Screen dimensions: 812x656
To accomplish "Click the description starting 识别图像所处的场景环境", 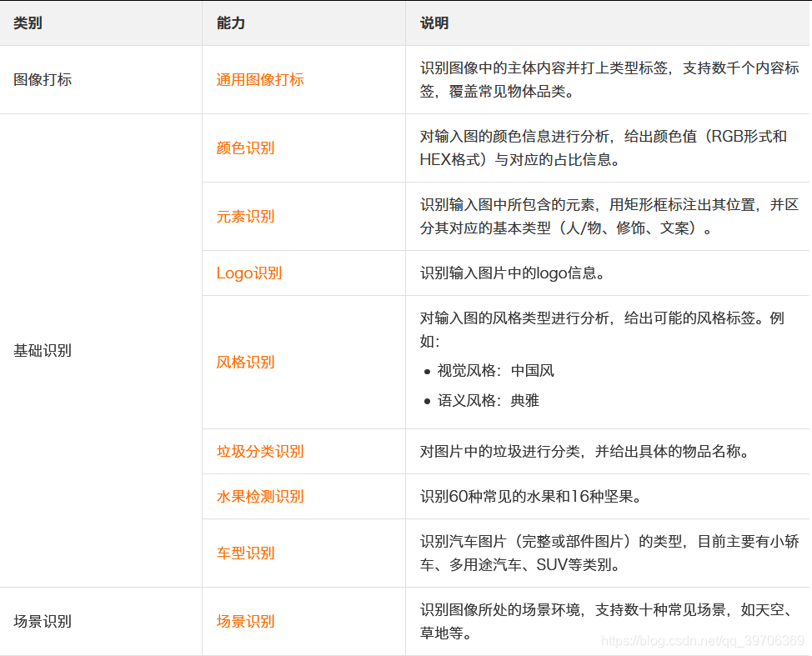I will tap(606, 621).
